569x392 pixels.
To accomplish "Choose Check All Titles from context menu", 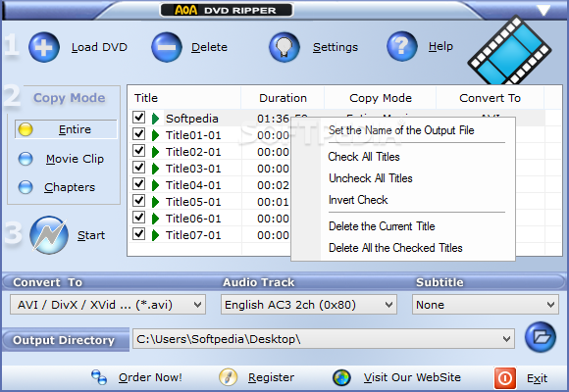I will (x=364, y=157).
